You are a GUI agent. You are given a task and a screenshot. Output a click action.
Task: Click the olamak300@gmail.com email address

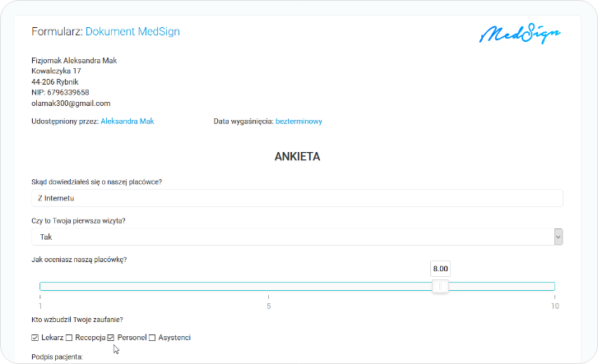tap(71, 104)
